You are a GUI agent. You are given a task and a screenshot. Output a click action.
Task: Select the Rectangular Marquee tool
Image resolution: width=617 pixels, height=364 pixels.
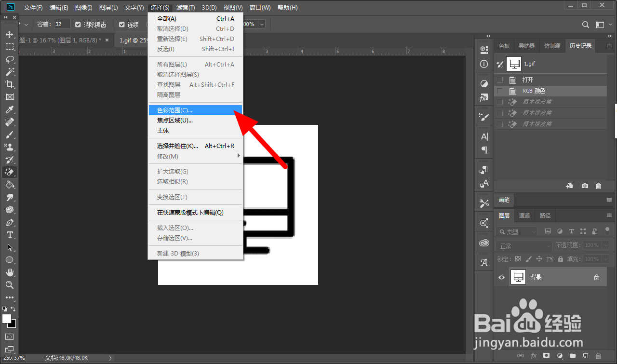pos(10,47)
